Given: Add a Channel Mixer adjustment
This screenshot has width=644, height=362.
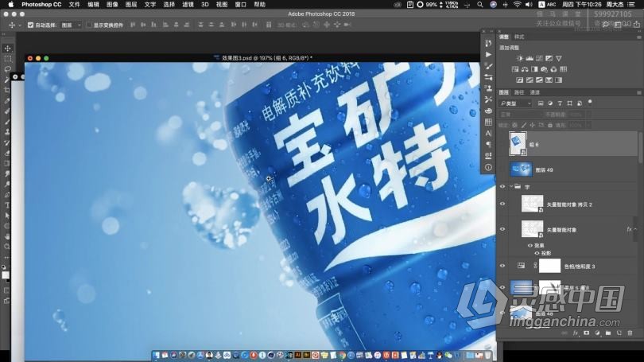Looking at the screenshot, I should coord(553,69).
